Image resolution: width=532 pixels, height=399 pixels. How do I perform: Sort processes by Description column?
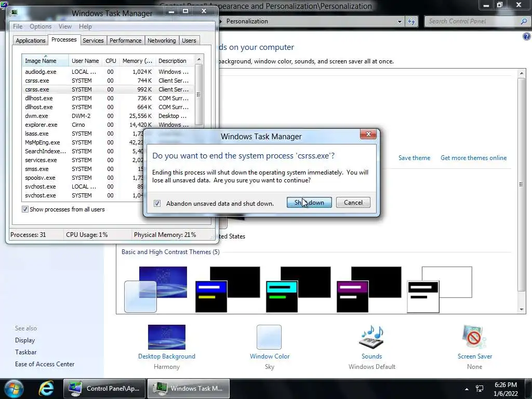tap(175, 61)
